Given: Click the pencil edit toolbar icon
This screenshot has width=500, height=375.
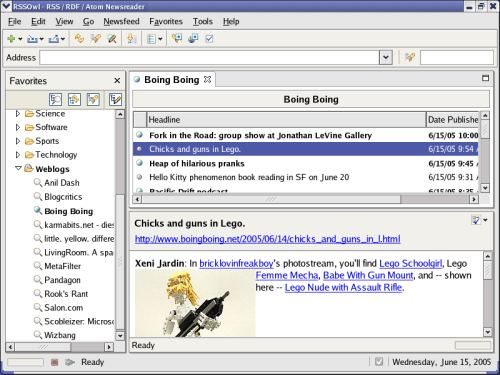Looking at the screenshot, I should pos(112,39).
